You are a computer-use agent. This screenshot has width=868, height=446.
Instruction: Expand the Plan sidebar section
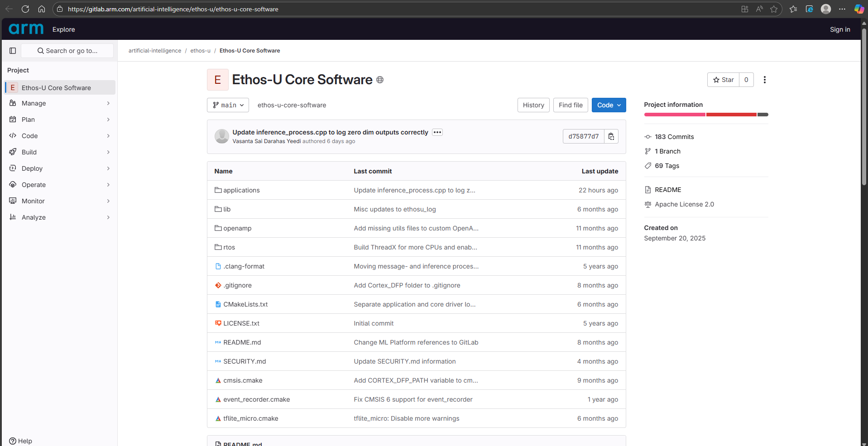(60, 120)
